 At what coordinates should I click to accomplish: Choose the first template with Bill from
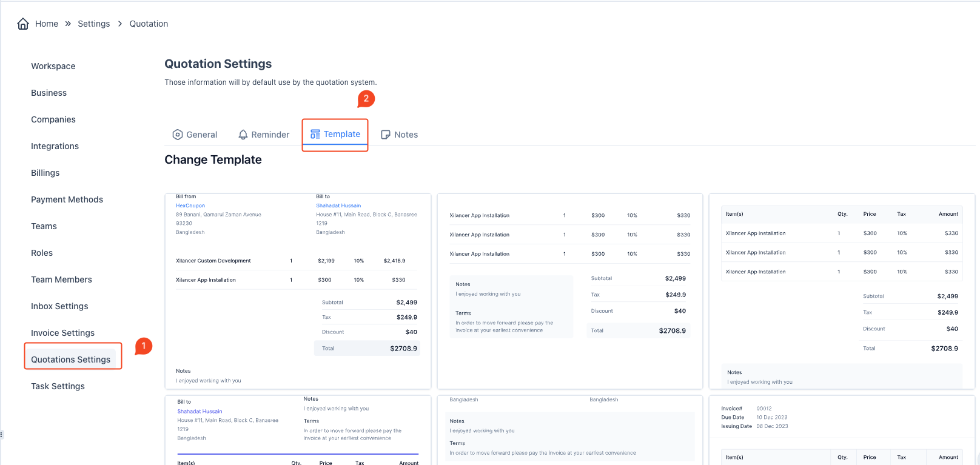(297, 291)
